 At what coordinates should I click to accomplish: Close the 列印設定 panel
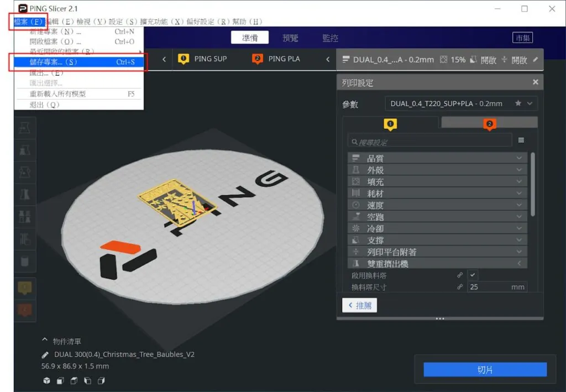[x=535, y=82]
